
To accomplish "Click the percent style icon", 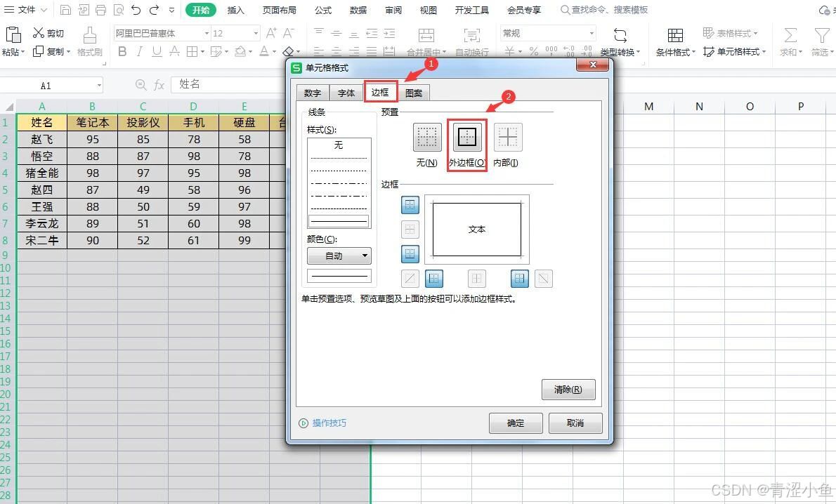I will pos(534,51).
